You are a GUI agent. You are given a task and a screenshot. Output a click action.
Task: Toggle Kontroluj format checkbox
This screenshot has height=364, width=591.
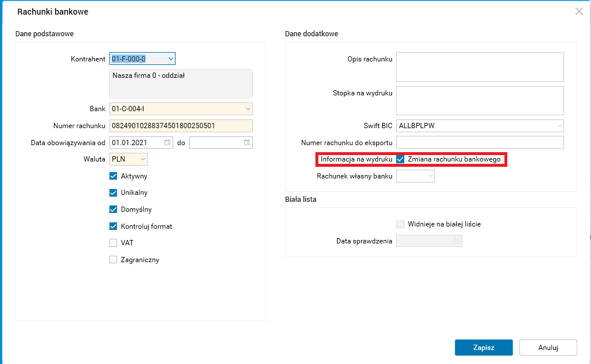tap(114, 226)
